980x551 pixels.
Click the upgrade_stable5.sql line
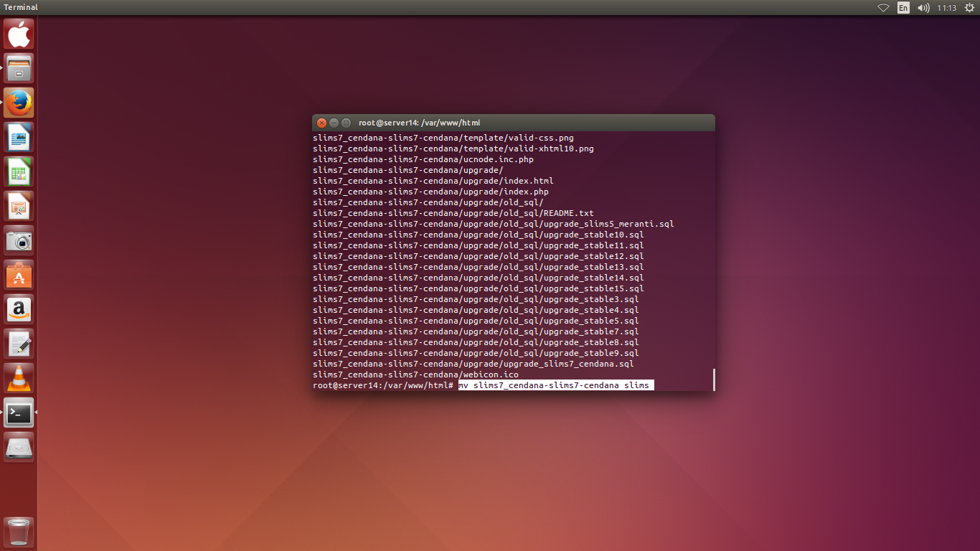pyautogui.click(x=476, y=321)
